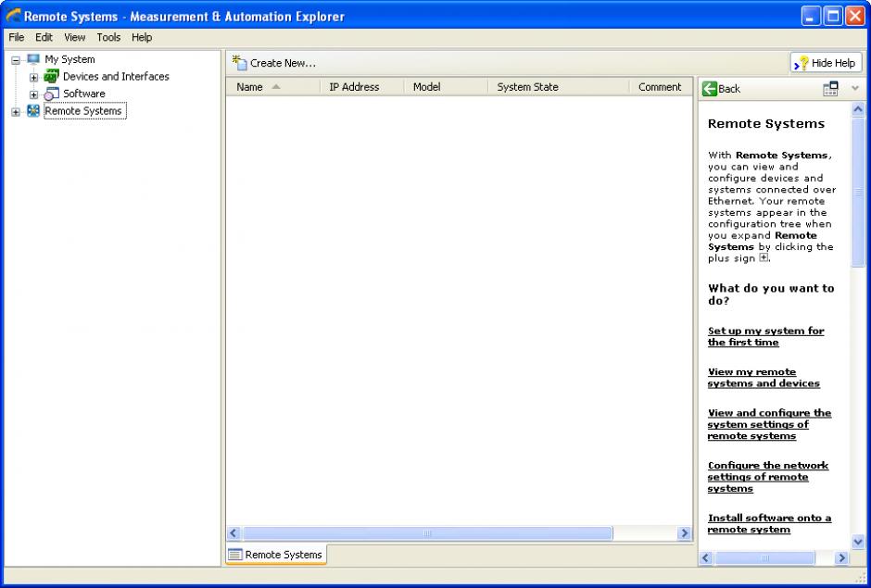Click the 'Remote Systems' help heading
The height and width of the screenshot is (588, 871).
766,124
